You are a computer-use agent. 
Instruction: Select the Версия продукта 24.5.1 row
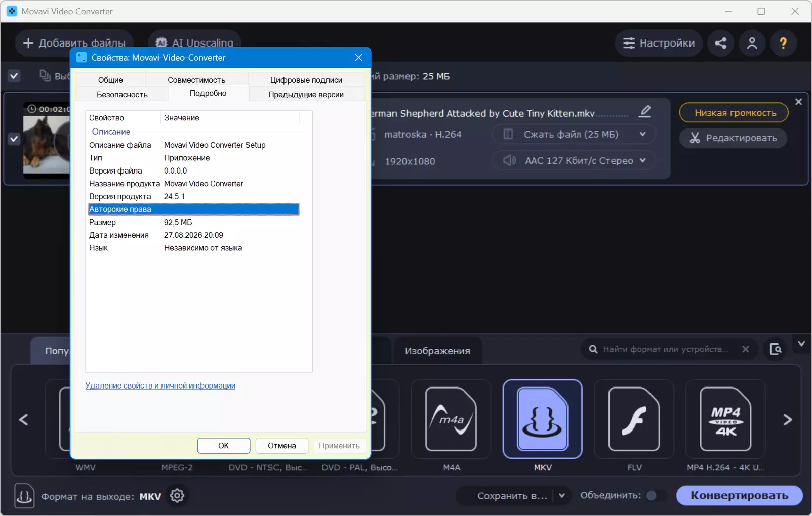(x=193, y=196)
